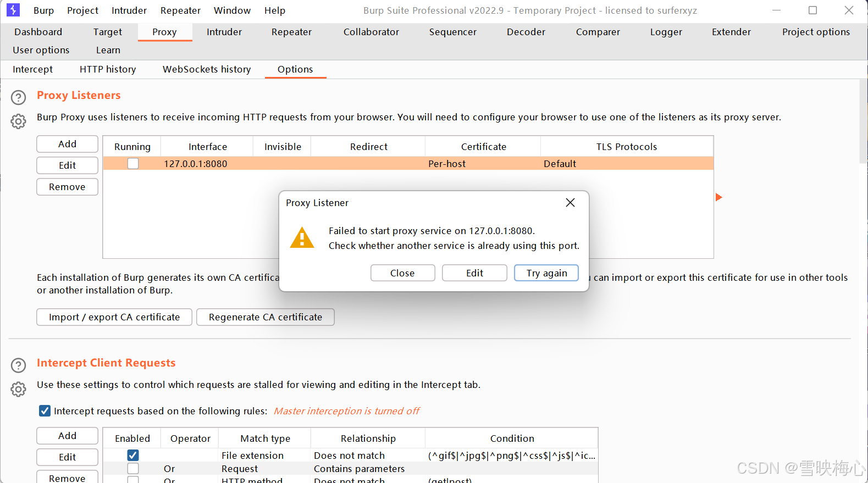Click the Interface column header
Viewport: 868px width, 483px height.
207,147
